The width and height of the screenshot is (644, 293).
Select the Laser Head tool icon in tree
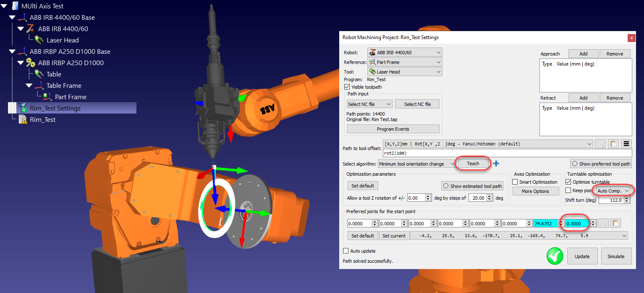(x=39, y=40)
